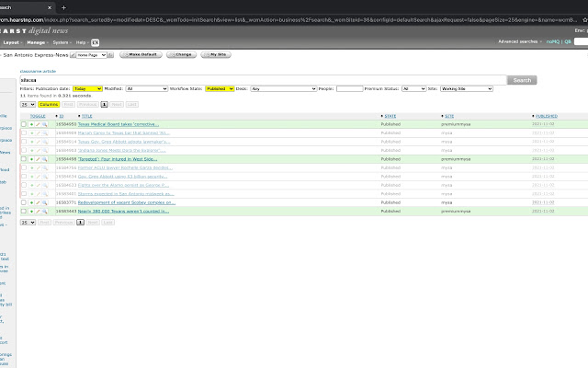Click the CX icon next to Help menu
Screen dimensions: 588x368
click(x=96, y=43)
